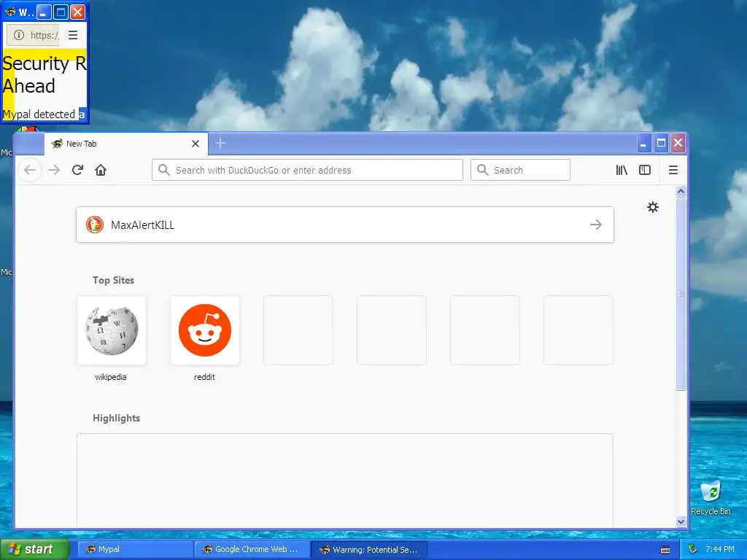Click the DuckDuckGo logo in search box
This screenshot has height=560, width=747.
tap(95, 225)
